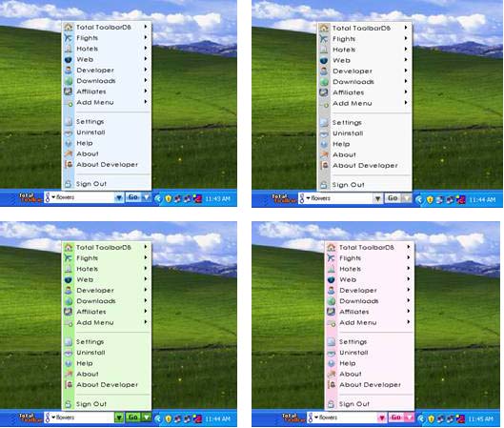Click the 11:45 AM clock in the tray

480,419
